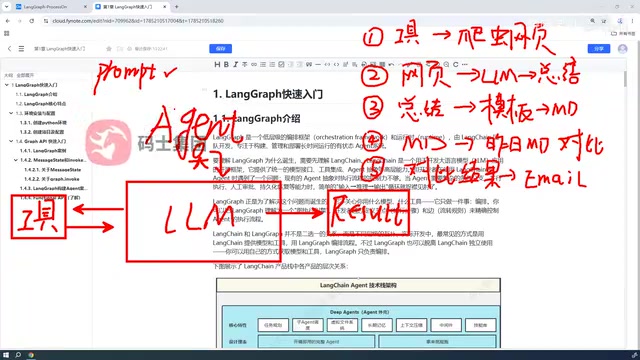Click the undo arrow in editor toolbar

[x=391, y=64]
